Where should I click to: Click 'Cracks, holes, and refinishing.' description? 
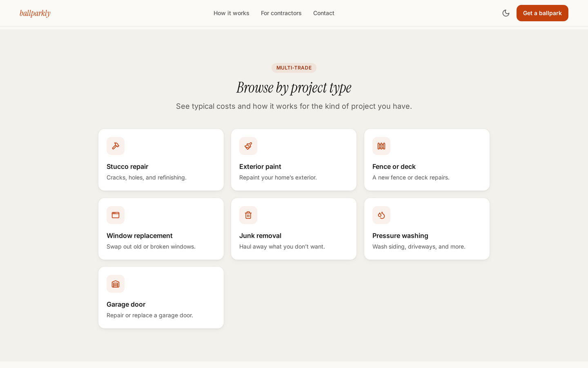tap(147, 177)
